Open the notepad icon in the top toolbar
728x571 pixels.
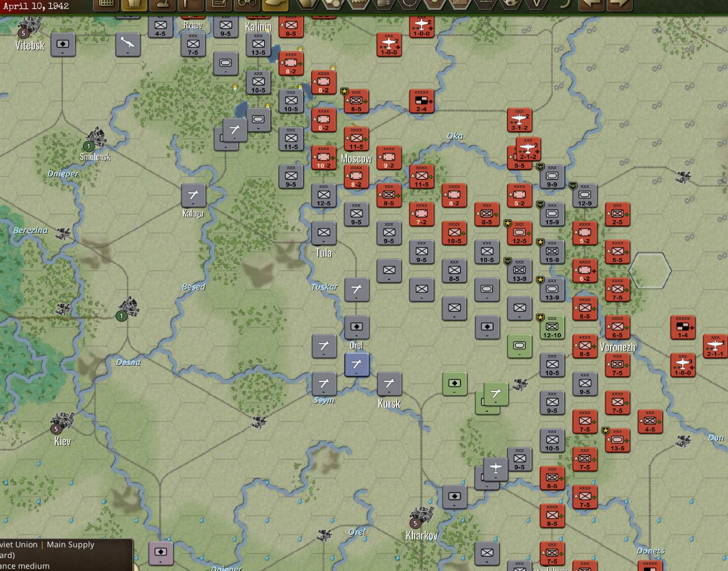point(219,5)
